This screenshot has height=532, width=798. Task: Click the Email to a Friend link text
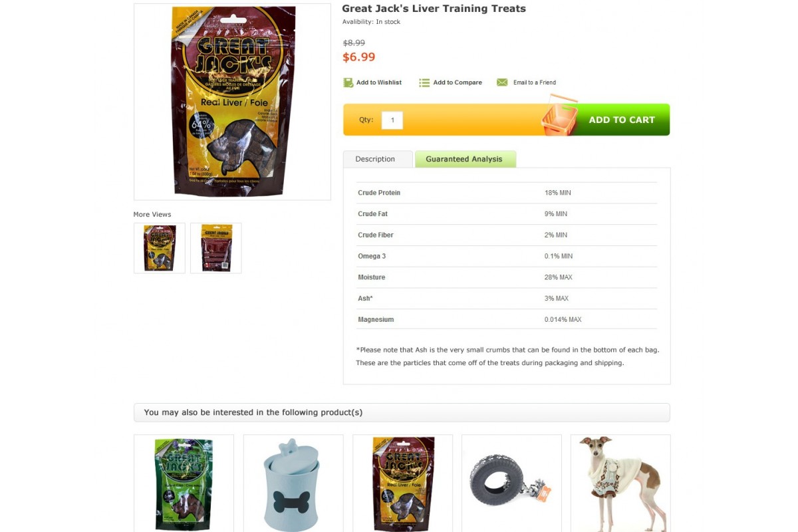pyautogui.click(x=535, y=82)
